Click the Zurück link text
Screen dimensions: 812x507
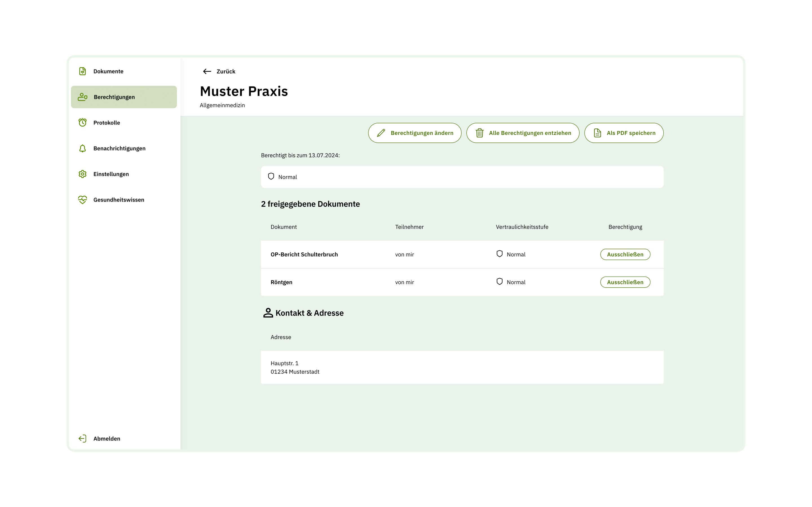[x=226, y=72]
